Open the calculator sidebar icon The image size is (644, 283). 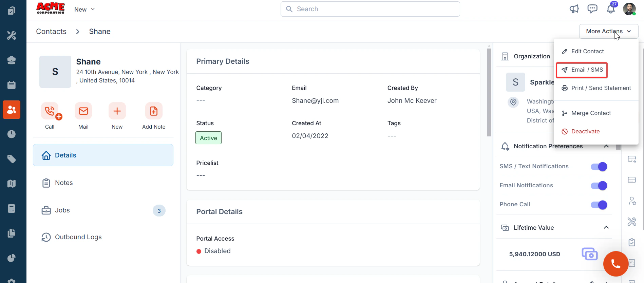pyautogui.click(x=12, y=208)
